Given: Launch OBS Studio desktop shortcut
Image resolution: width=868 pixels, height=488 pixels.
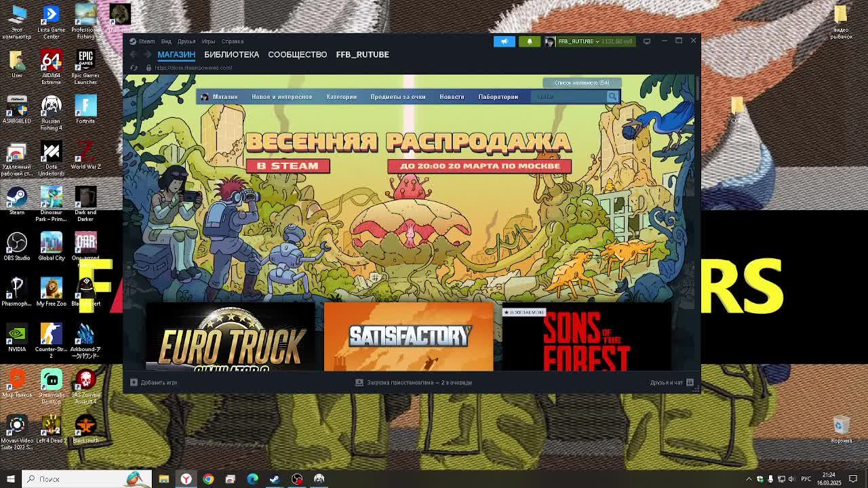Looking at the screenshot, I should [17, 247].
